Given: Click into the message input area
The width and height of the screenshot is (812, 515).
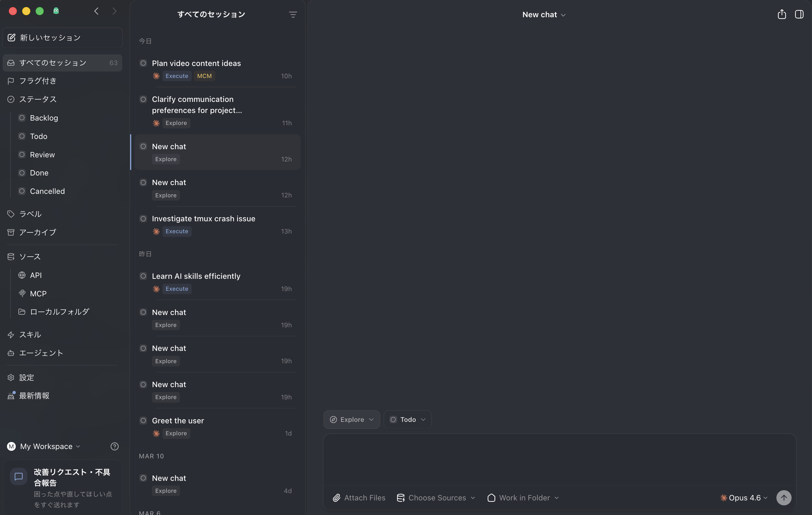Looking at the screenshot, I should click(559, 459).
